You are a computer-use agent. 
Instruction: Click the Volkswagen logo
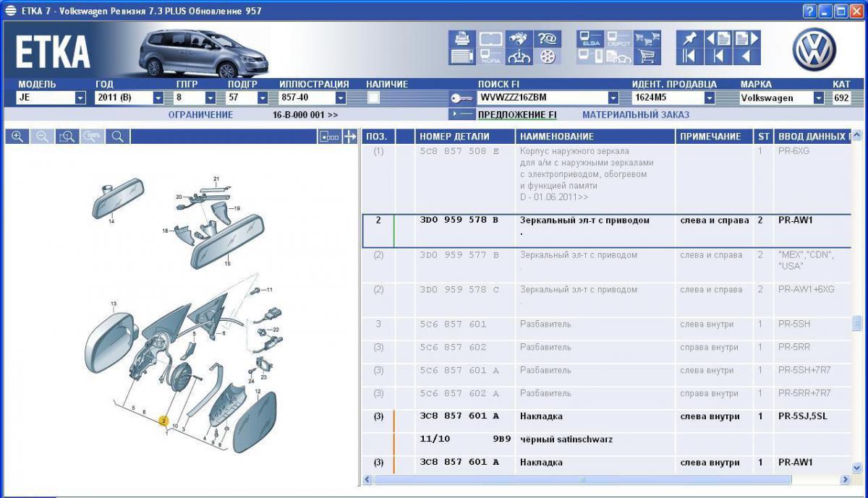click(814, 49)
